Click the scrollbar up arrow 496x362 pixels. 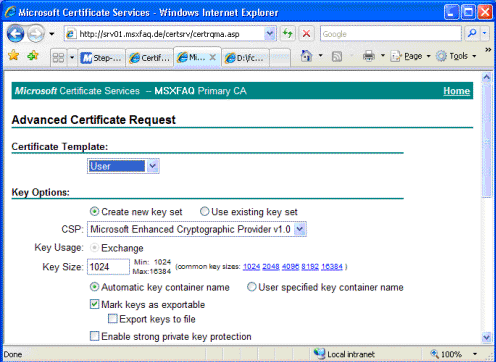point(487,78)
